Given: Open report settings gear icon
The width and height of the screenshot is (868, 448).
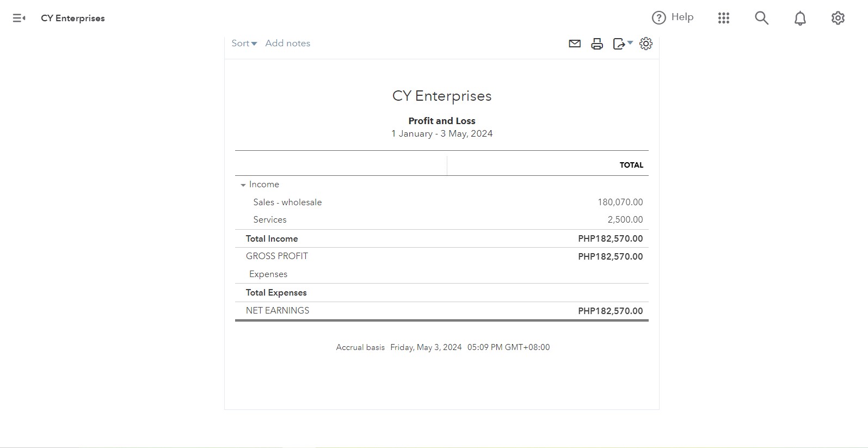Looking at the screenshot, I should tap(646, 44).
